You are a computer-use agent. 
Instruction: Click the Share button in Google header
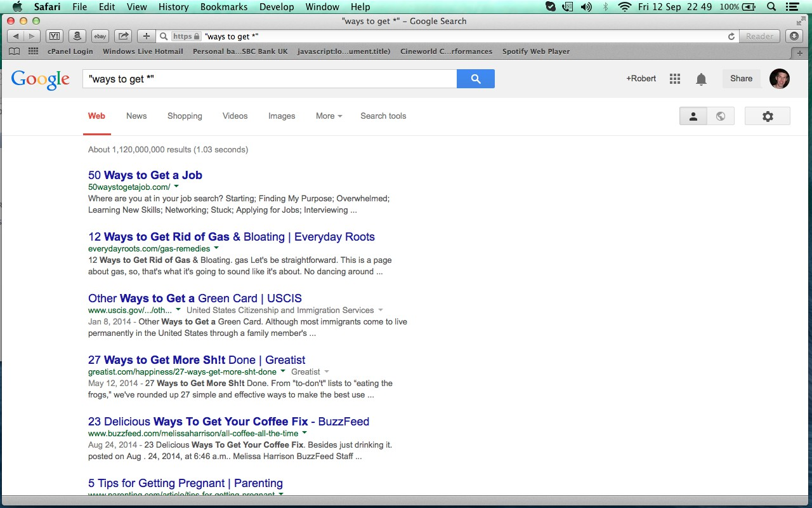[x=741, y=79]
